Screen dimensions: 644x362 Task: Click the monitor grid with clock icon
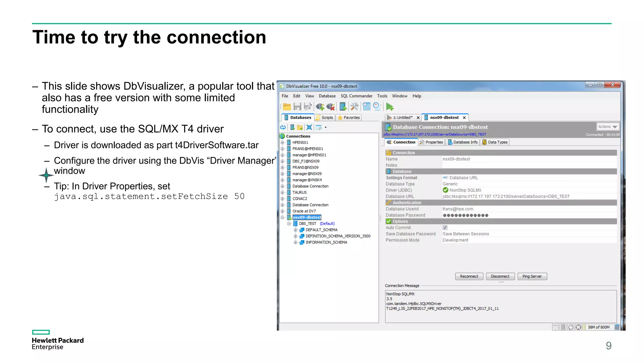[366, 107]
